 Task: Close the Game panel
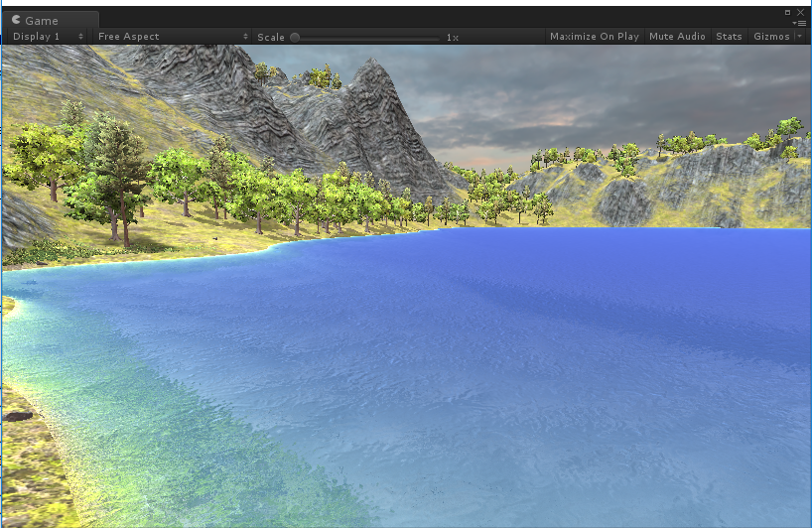(x=801, y=13)
